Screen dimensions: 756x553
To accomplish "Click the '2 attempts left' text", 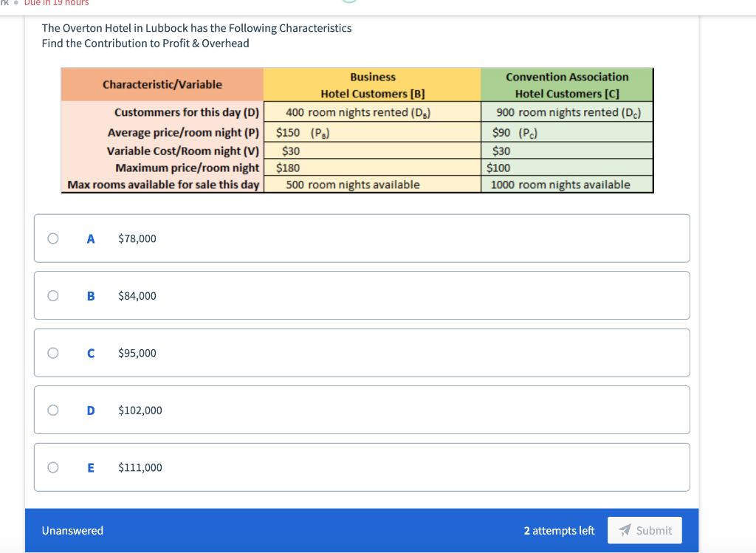I will click(559, 530).
